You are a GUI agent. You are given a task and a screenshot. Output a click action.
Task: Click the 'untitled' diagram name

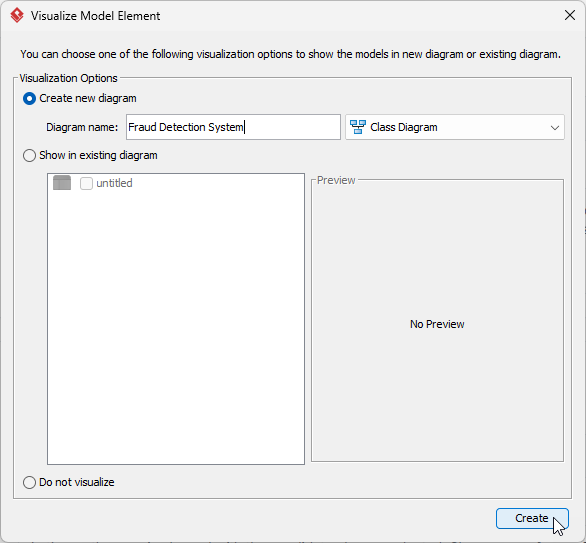pos(114,183)
